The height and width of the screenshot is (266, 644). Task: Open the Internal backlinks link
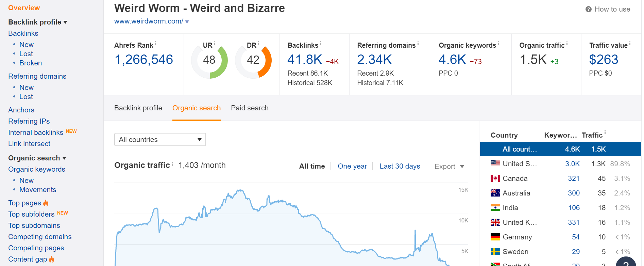coord(36,132)
